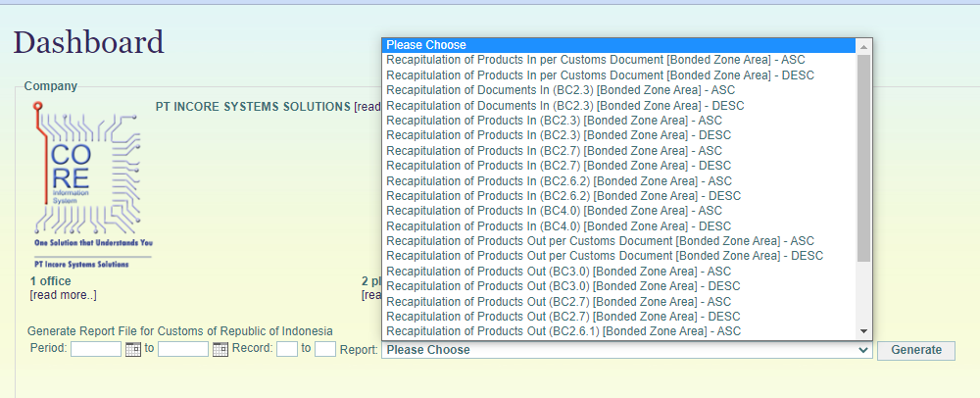
Task: Choose Products Out per Customs Document - DESC
Action: (x=619, y=256)
